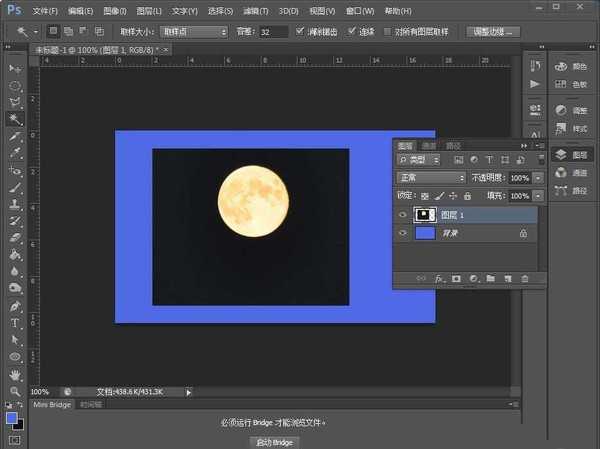Click the 启动 Bridge button
This screenshot has width=600, height=449.
click(273, 441)
